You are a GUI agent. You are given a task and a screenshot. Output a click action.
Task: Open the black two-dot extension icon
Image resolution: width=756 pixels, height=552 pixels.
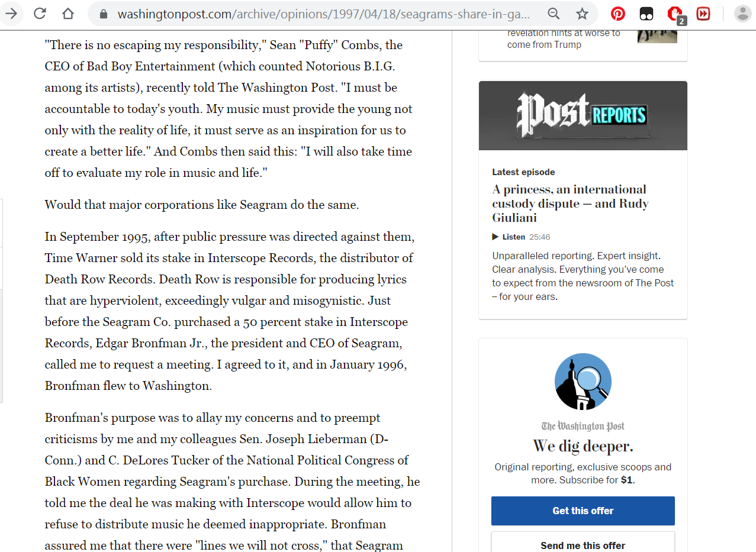tap(646, 14)
